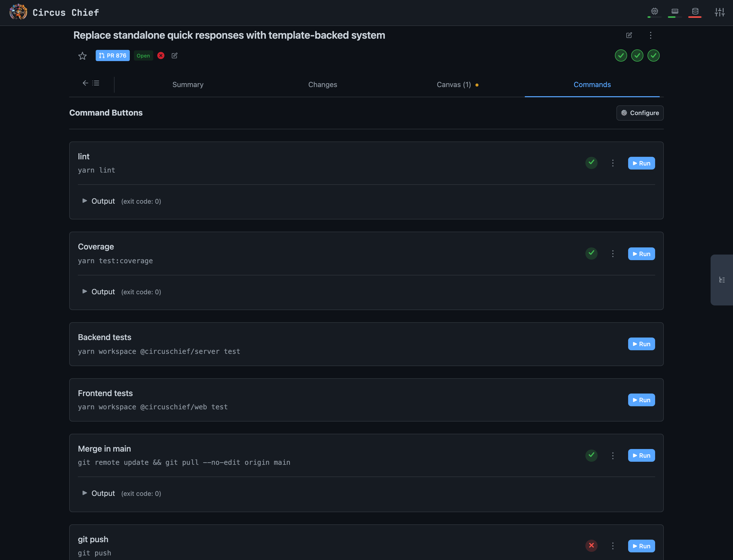This screenshot has width=733, height=560.
Task: Switch to the Changes tab
Action: tap(323, 85)
